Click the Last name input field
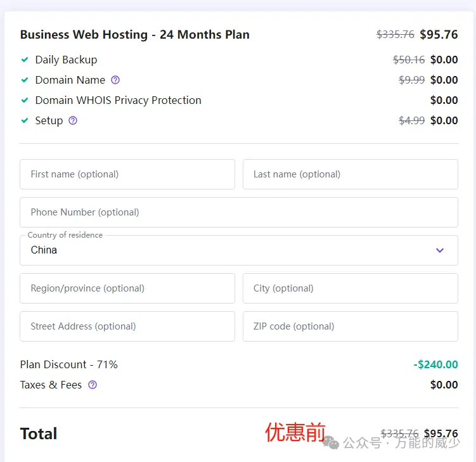Screen dimensions: 476x462 pyautogui.click(x=350, y=174)
